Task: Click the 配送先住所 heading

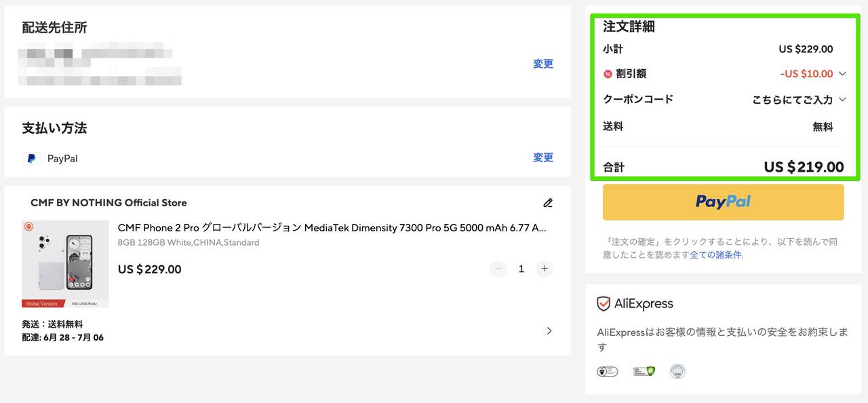Action: point(54,28)
